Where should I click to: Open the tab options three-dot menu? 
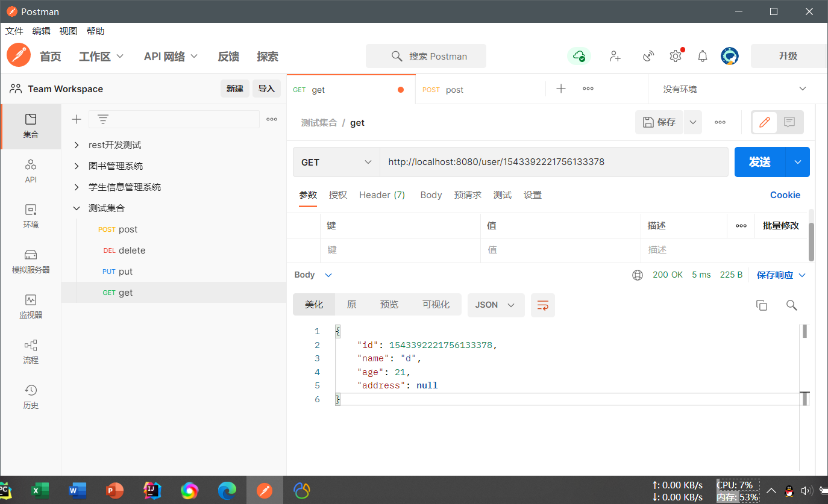click(x=588, y=89)
